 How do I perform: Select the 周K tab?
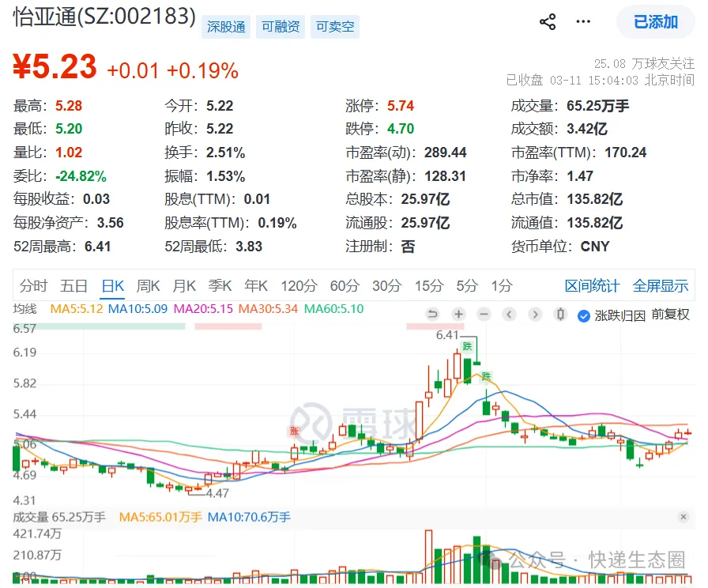click(148, 286)
